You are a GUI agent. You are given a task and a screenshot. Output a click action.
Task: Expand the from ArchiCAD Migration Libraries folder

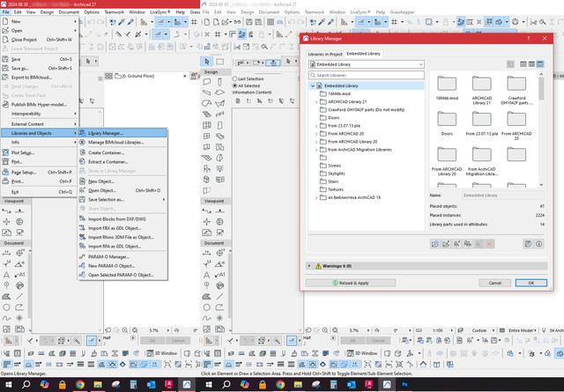click(316, 150)
